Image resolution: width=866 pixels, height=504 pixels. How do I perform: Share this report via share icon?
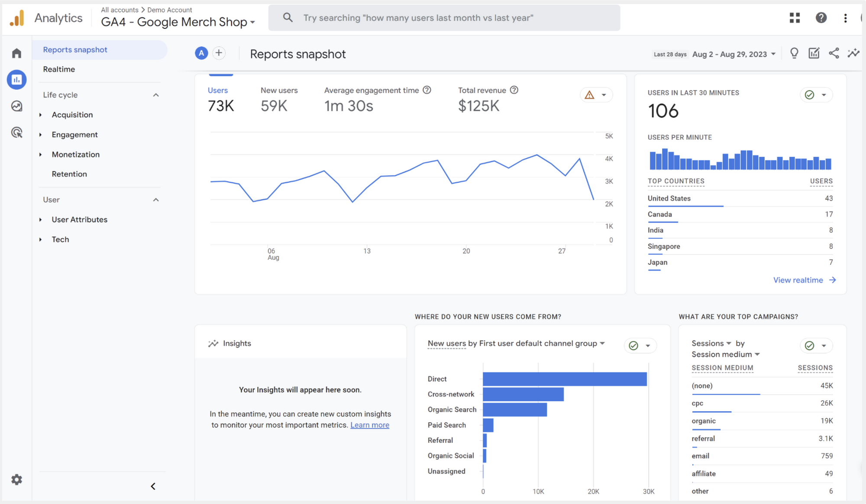tap(834, 54)
